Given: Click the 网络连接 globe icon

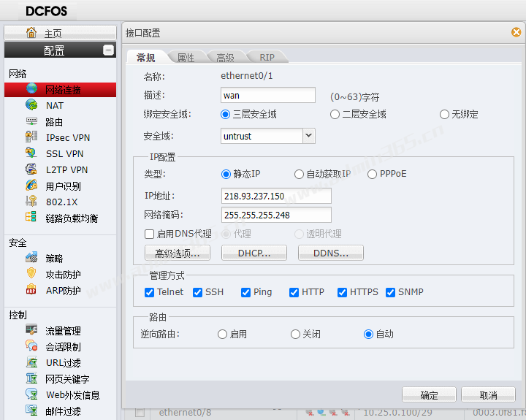Looking at the screenshot, I should (32, 89).
